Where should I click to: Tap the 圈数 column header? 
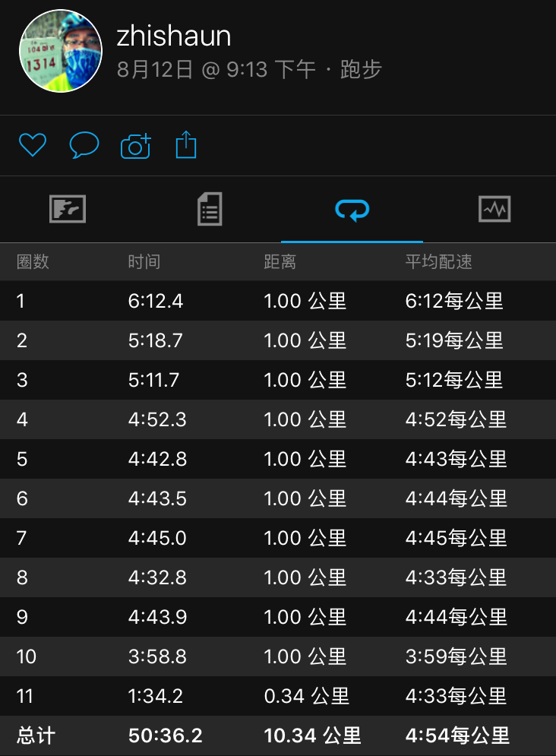[x=33, y=262]
